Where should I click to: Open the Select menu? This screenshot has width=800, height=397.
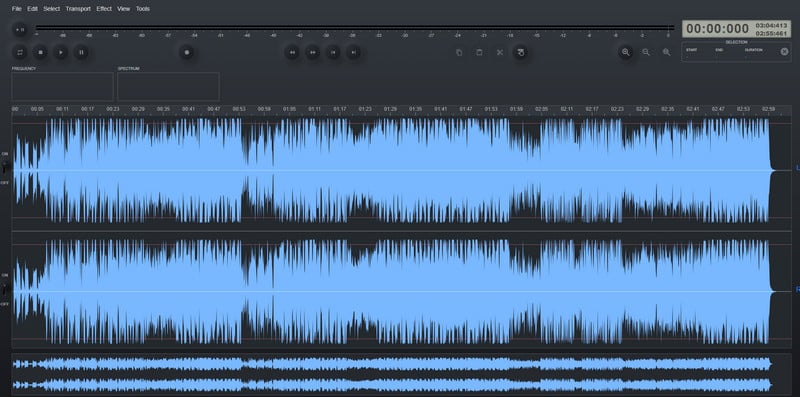point(52,9)
